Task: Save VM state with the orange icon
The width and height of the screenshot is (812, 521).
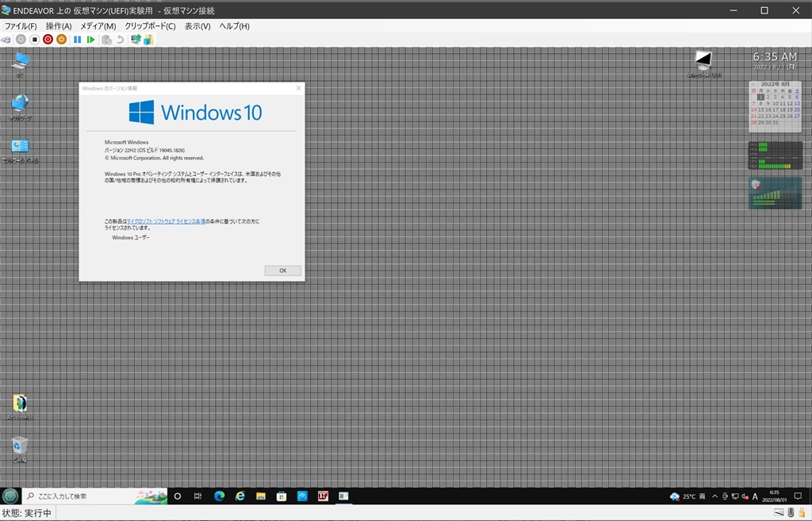Action: click(62, 40)
